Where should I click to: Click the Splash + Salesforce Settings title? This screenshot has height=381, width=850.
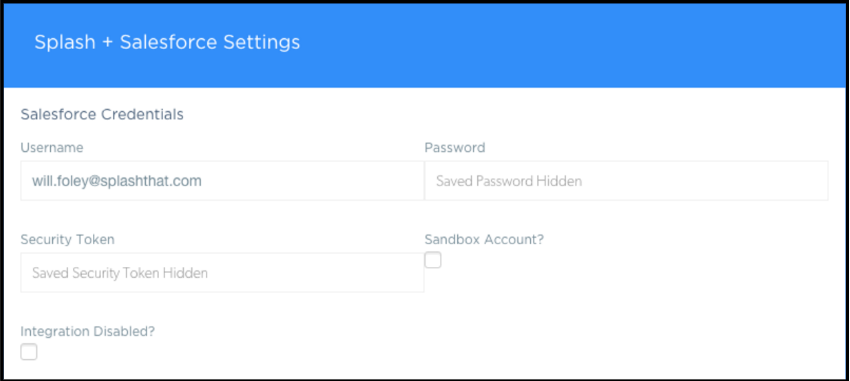(167, 42)
